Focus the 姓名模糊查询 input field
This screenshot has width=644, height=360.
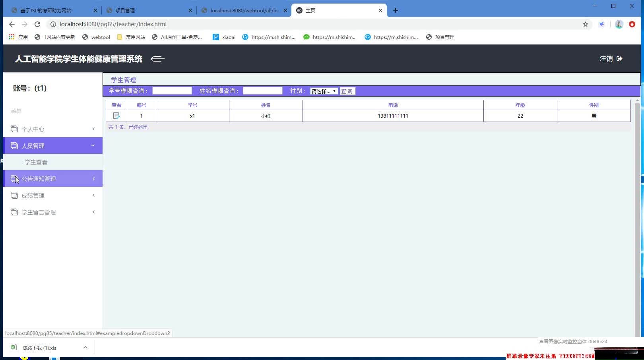[263, 91]
